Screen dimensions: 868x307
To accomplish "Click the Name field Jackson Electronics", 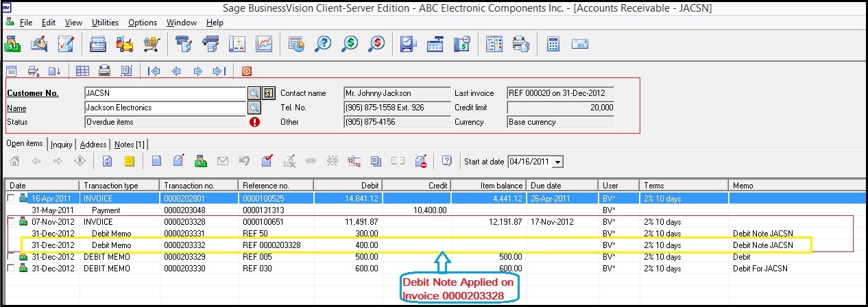I will [x=165, y=108].
